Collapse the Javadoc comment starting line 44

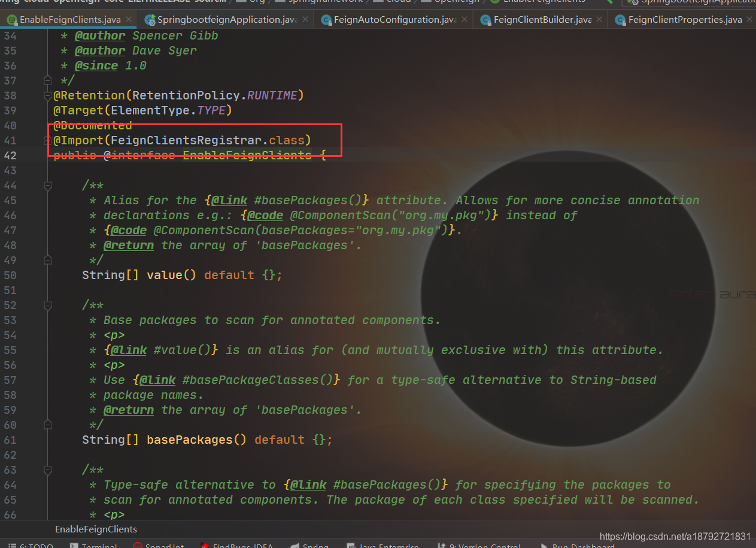click(47, 186)
